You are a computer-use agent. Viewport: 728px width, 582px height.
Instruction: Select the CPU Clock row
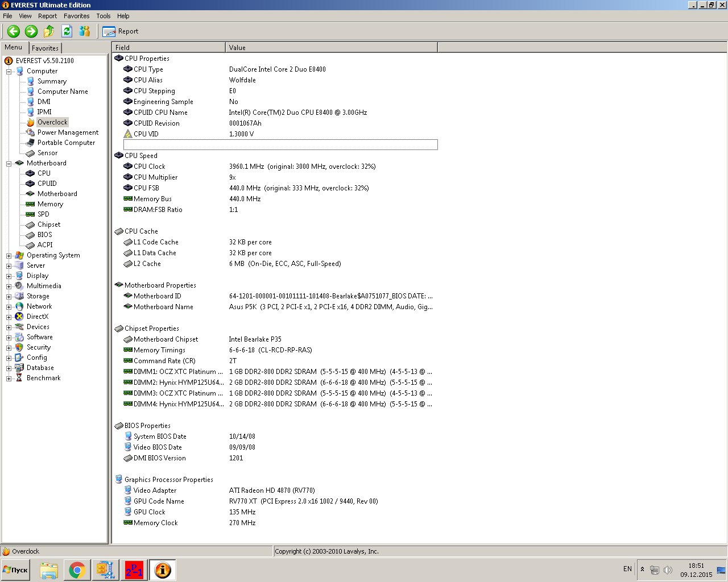click(280, 167)
